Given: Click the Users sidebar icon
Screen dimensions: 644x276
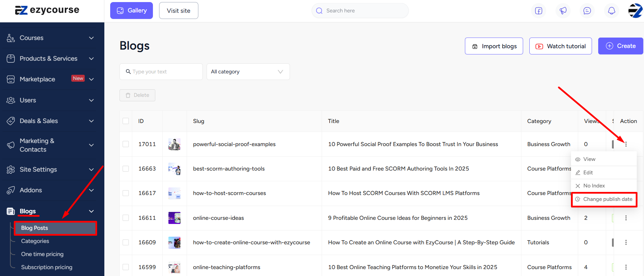Looking at the screenshot, I should (x=11, y=100).
